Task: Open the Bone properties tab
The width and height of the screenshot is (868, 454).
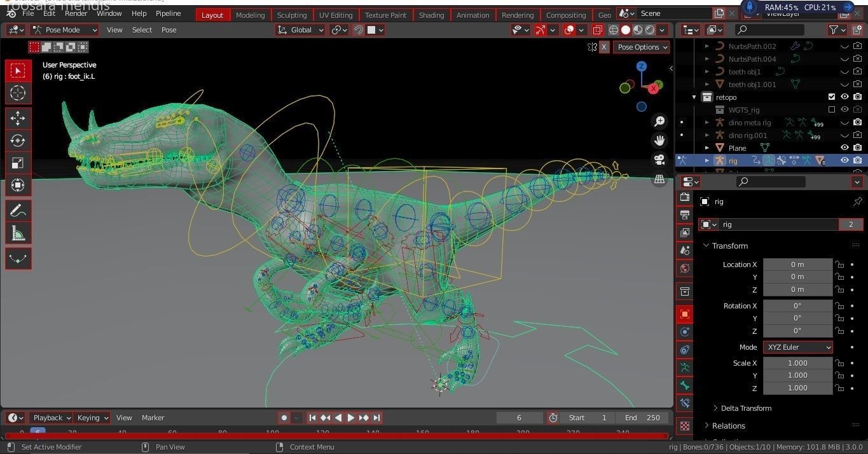Action: (685, 385)
